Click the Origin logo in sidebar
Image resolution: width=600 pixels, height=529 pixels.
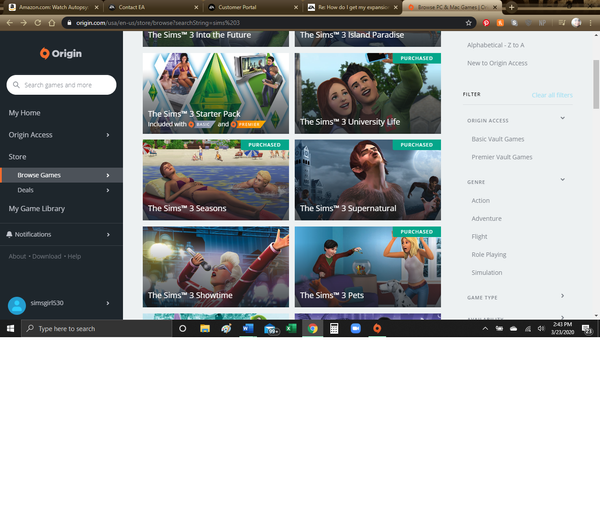click(61, 53)
